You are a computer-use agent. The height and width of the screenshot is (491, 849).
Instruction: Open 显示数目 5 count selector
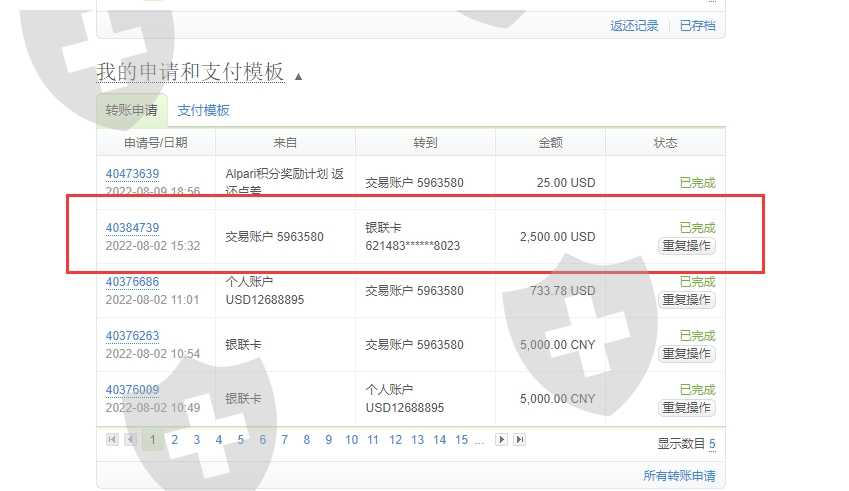(x=712, y=444)
